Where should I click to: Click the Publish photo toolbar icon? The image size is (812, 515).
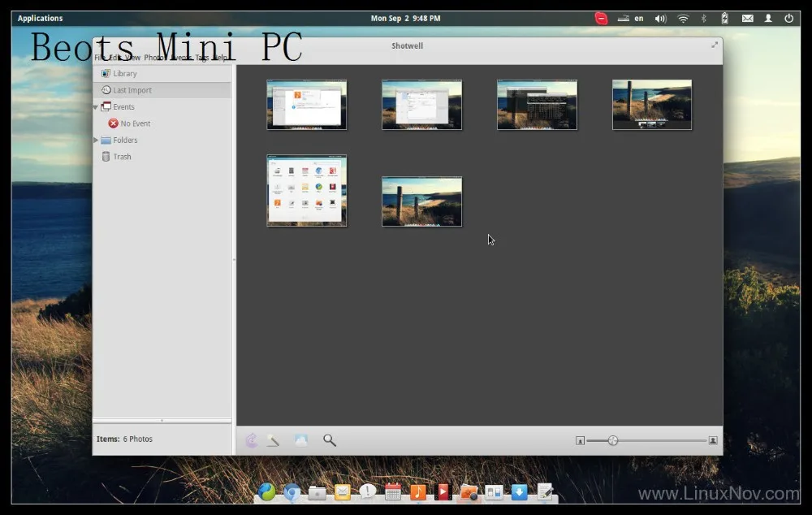[x=301, y=440]
